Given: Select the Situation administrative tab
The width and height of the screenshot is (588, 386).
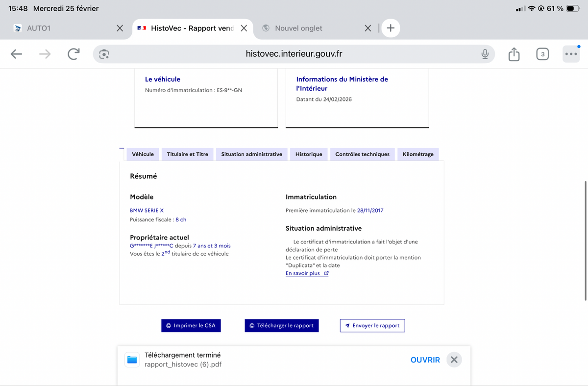Looking at the screenshot, I should point(251,154).
